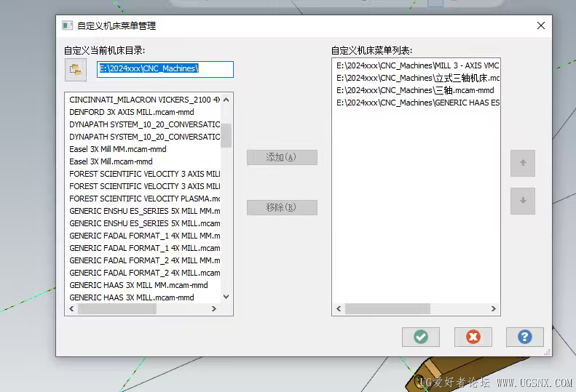
Task: Click the 添加(A) add button
Action: point(282,158)
